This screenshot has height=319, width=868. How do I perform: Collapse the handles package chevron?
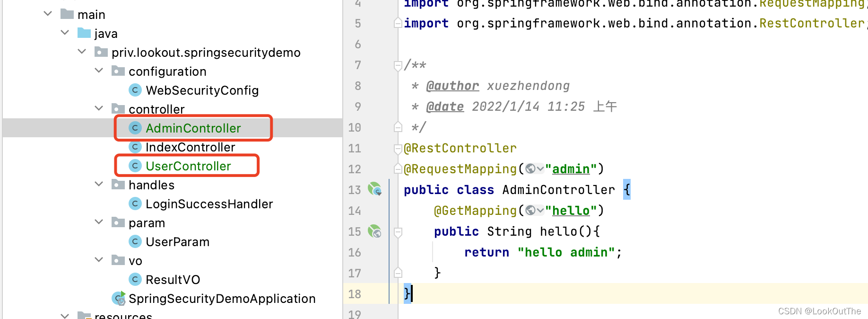(x=99, y=184)
